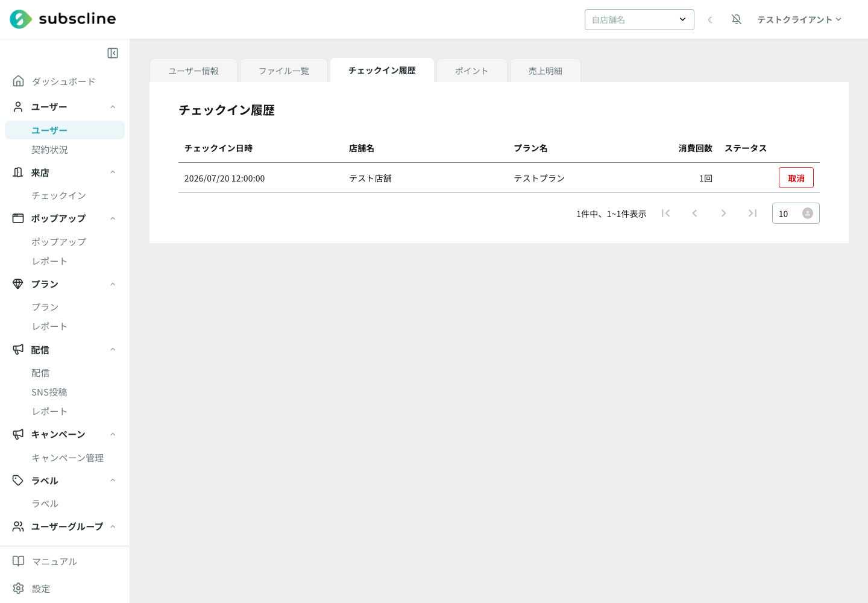Go to the next page of results
This screenshot has height=603, width=868.
click(723, 213)
